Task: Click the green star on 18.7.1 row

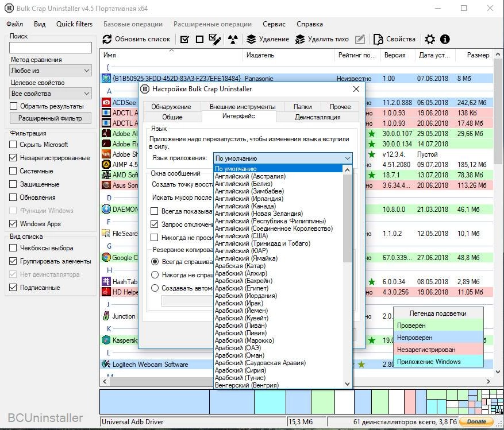Action: click(x=372, y=175)
